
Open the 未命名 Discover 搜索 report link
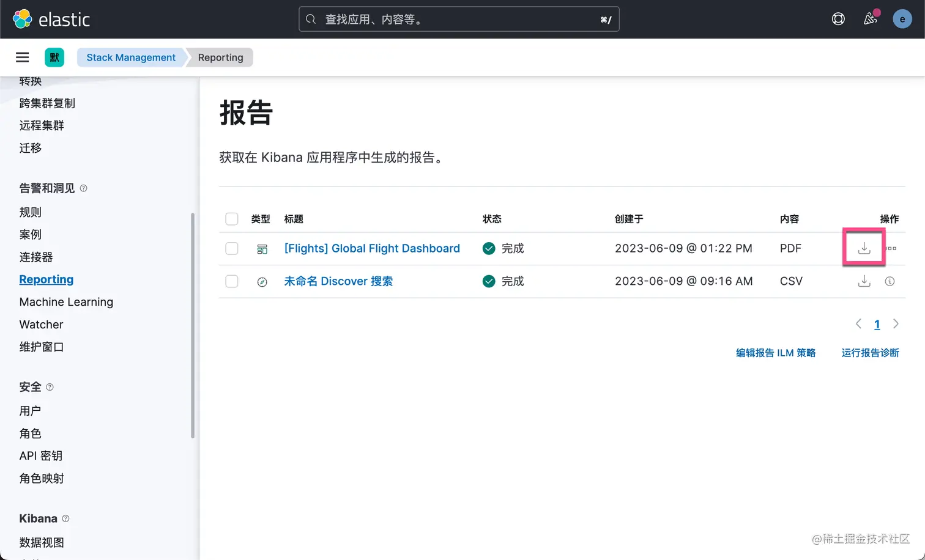coord(338,281)
